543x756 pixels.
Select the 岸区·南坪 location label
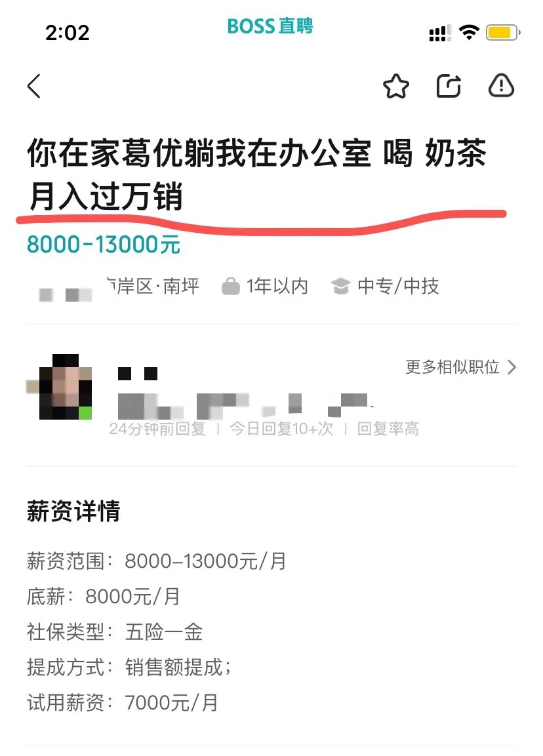tap(153, 286)
